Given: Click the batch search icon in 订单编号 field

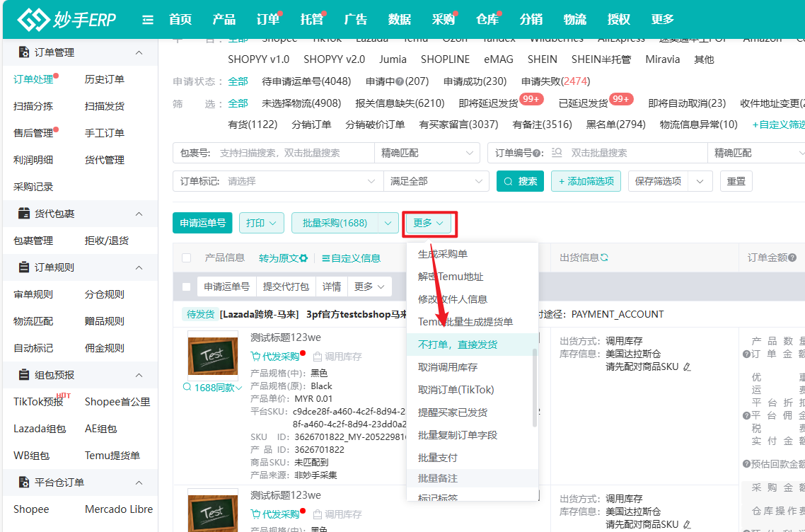Looking at the screenshot, I should [x=557, y=153].
